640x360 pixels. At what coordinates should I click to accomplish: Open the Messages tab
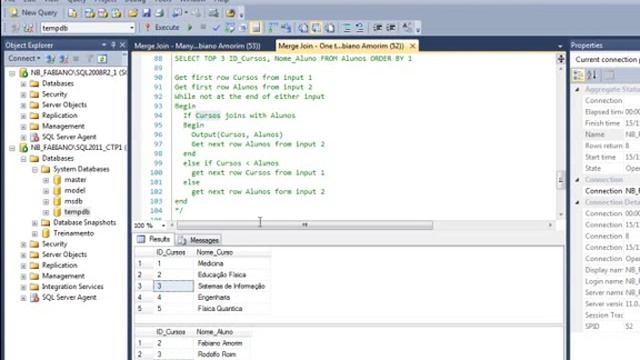199,240
